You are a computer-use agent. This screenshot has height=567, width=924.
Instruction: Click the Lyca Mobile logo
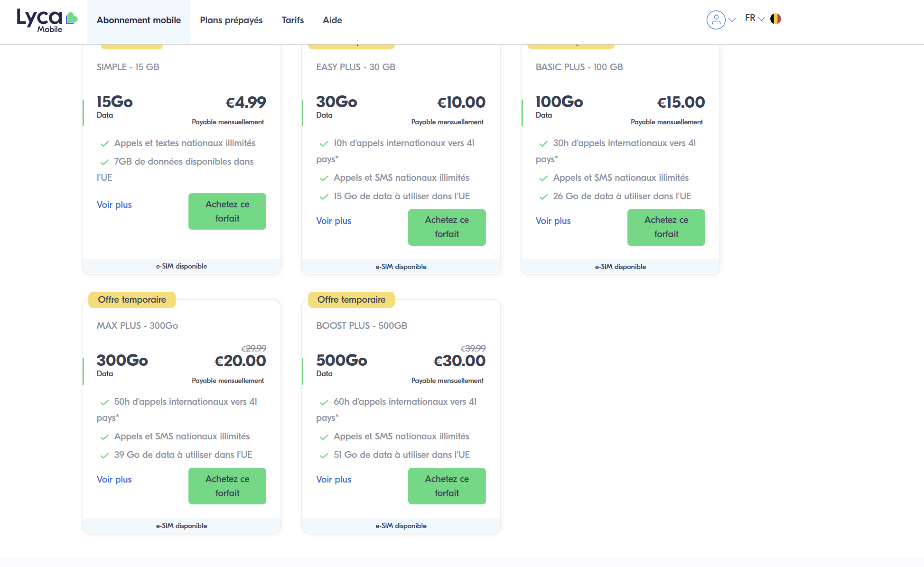click(x=47, y=20)
